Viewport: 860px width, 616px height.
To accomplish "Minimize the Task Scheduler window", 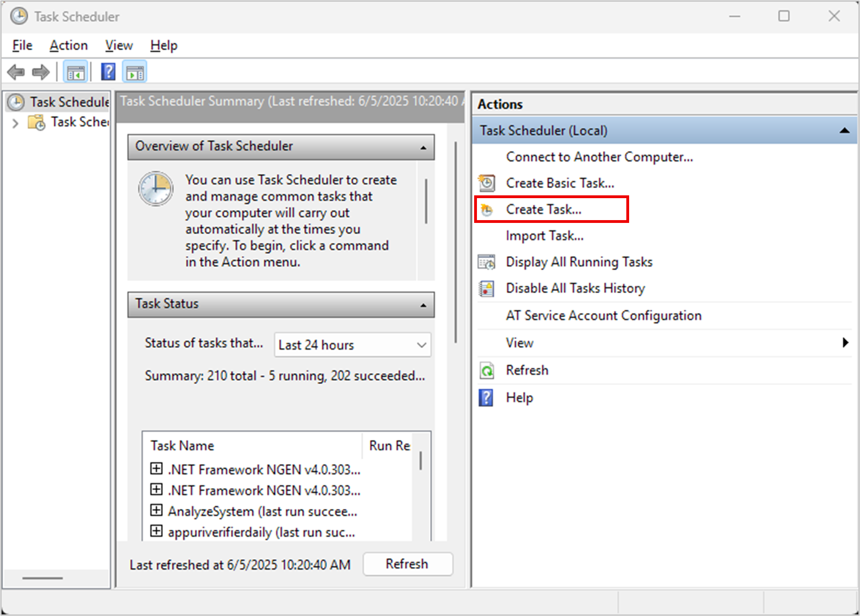I will click(735, 16).
